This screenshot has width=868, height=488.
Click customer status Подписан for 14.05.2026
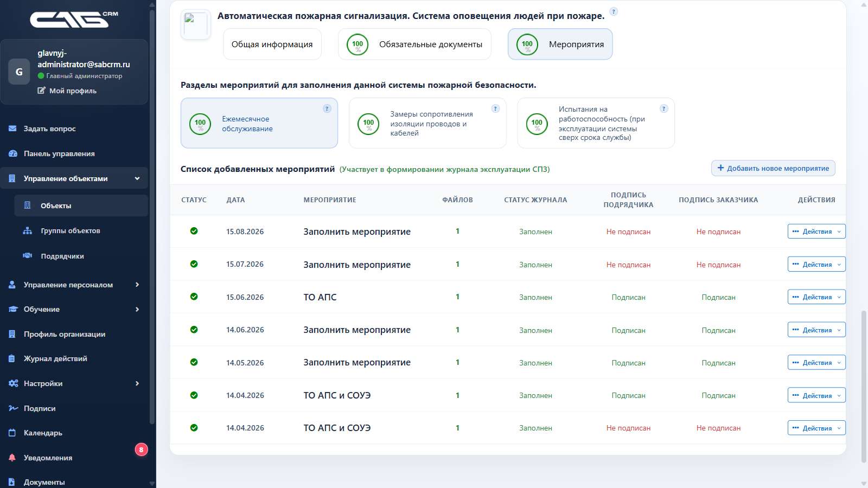click(x=718, y=363)
